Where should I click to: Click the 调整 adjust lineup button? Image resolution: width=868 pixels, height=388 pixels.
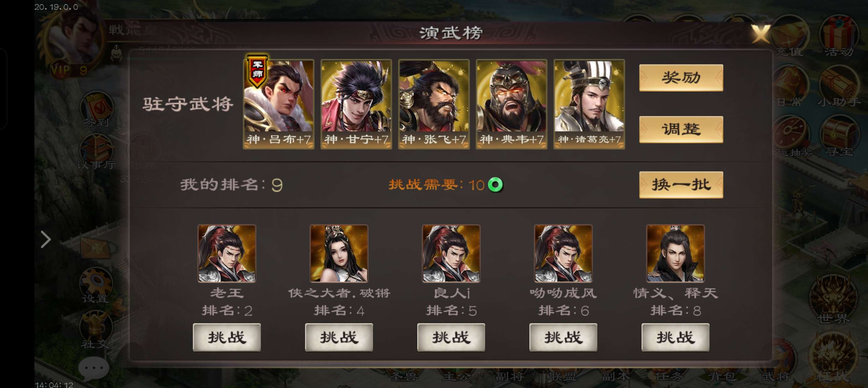681,129
